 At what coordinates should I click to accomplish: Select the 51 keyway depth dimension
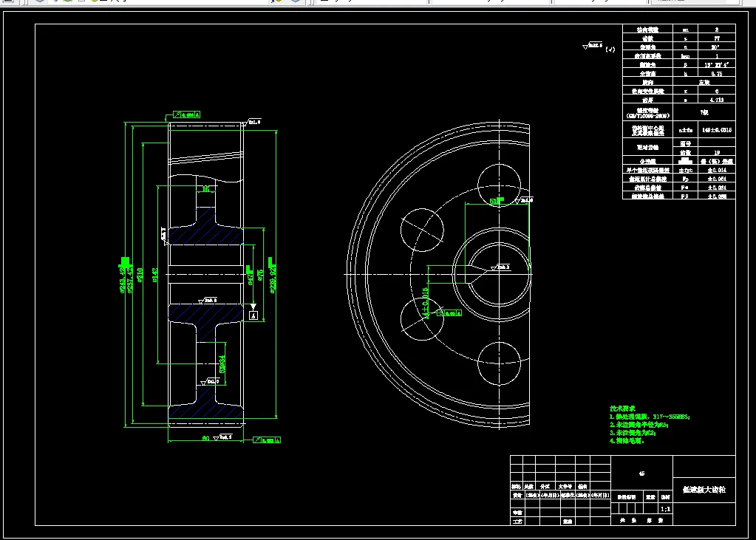point(496,201)
